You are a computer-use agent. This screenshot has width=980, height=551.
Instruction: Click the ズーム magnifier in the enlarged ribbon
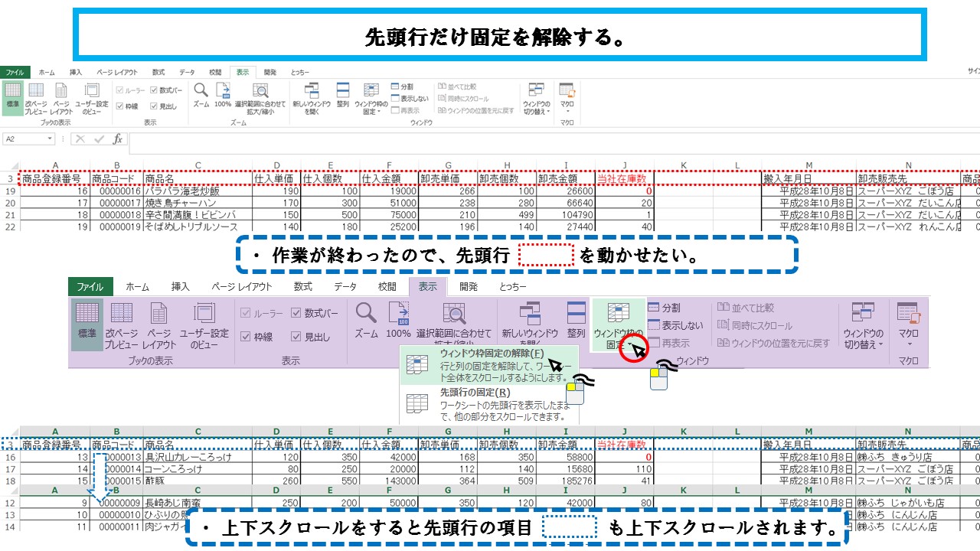pos(366,320)
